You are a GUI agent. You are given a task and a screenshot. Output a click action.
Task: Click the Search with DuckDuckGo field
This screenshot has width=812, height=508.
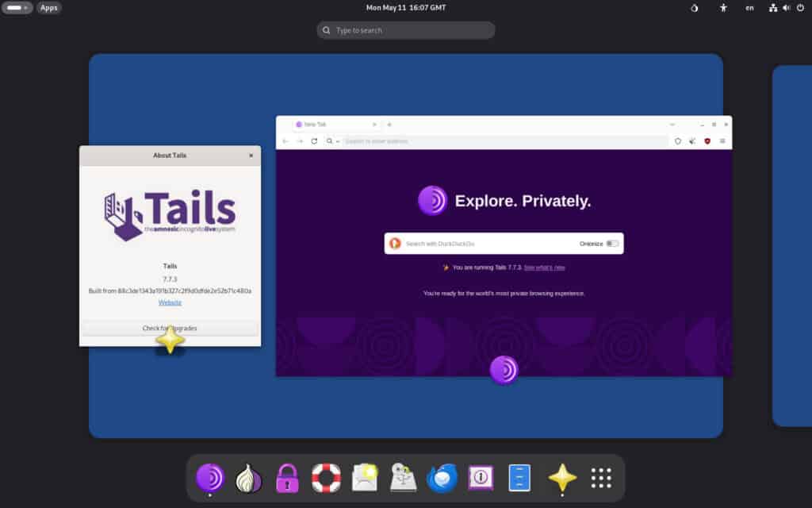click(x=504, y=244)
